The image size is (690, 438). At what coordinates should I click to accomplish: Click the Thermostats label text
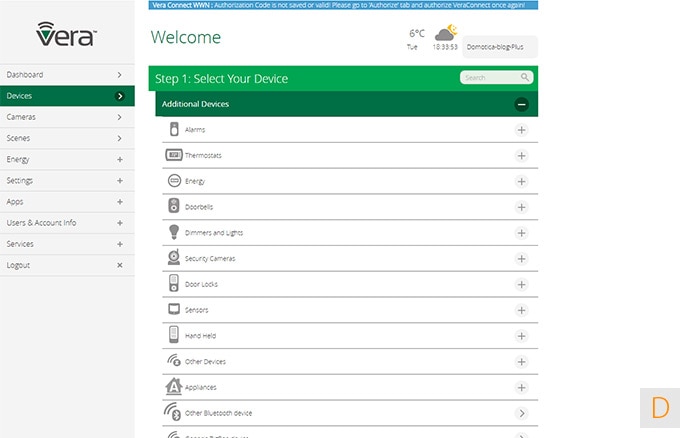coord(203,155)
